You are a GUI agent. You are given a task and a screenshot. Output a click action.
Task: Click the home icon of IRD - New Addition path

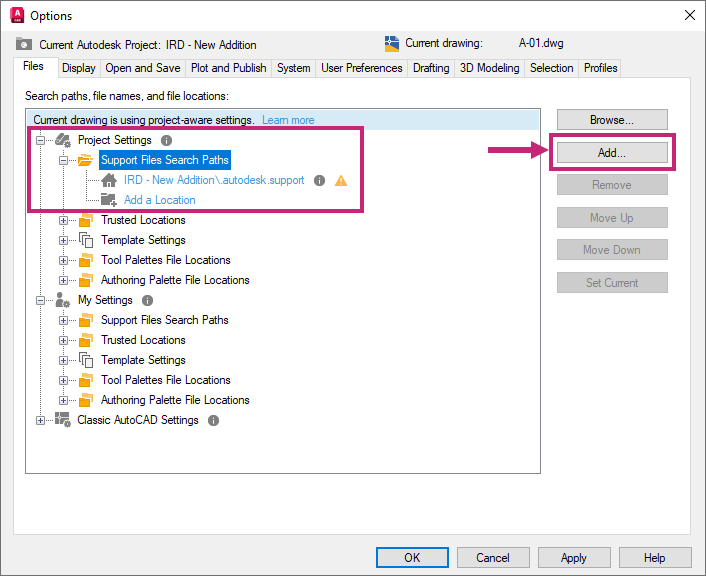[109, 180]
